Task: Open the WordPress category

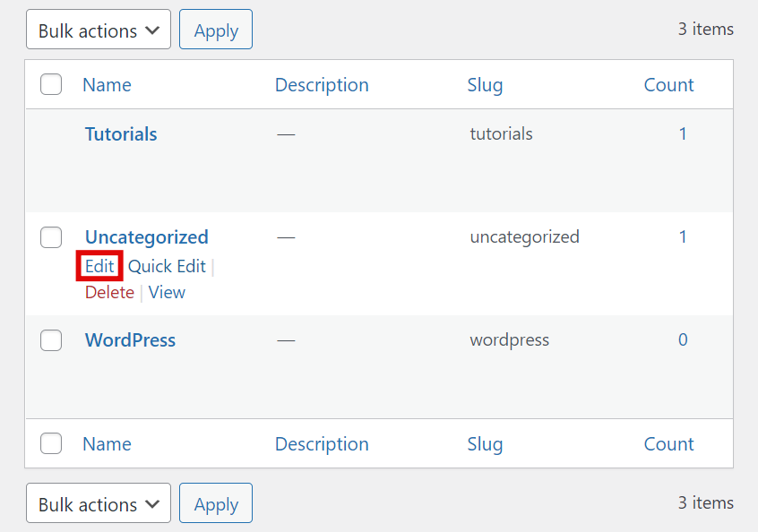Action: [x=130, y=339]
